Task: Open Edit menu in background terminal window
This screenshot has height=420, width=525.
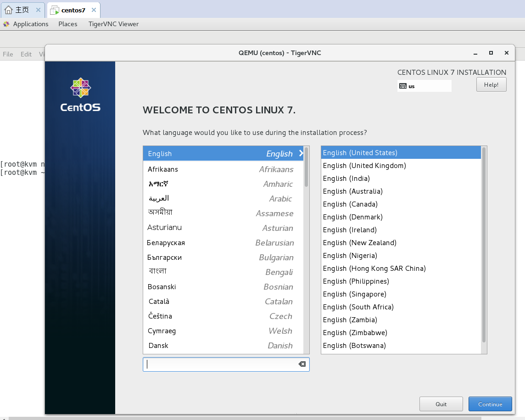Action: click(x=26, y=54)
